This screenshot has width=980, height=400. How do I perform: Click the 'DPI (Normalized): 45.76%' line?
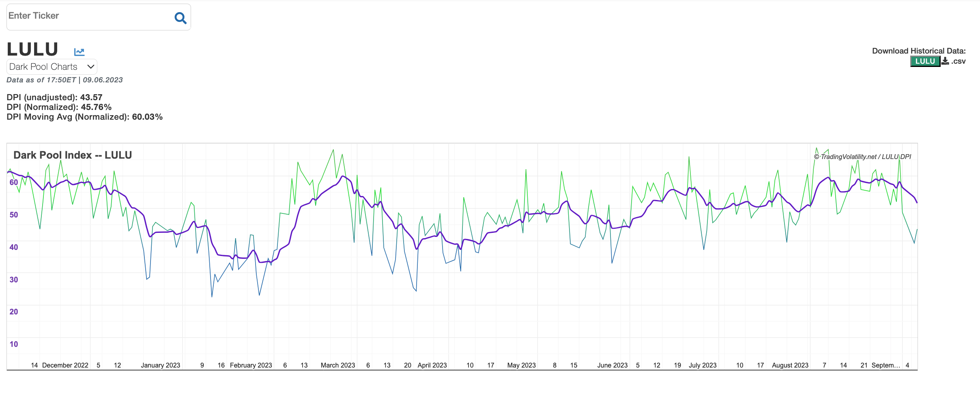[59, 107]
